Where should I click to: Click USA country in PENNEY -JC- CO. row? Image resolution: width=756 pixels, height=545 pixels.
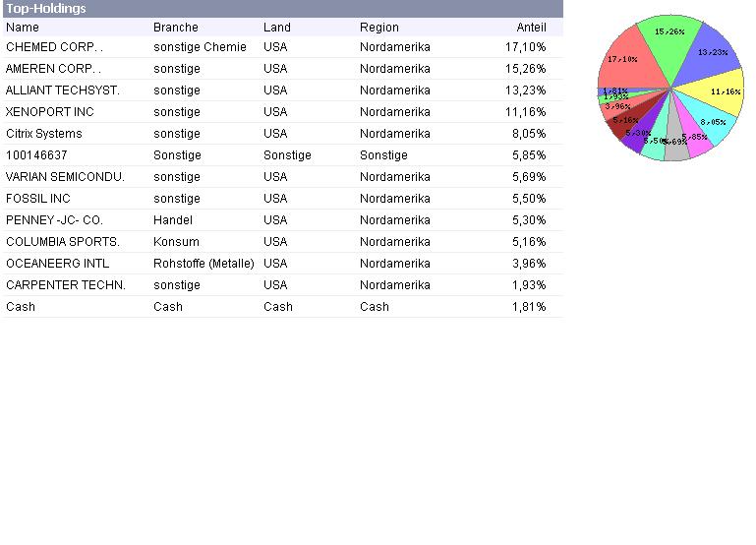pyautogui.click(x=275, y=220)
